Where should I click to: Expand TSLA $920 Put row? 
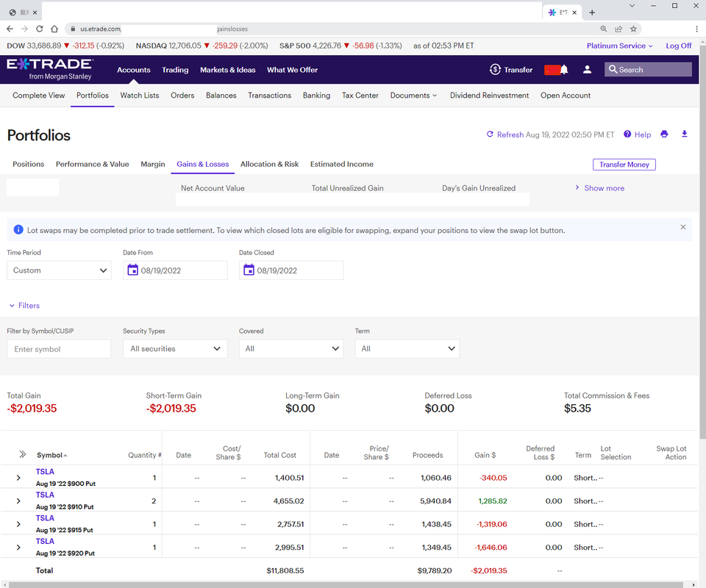click(x=18, y=548)
